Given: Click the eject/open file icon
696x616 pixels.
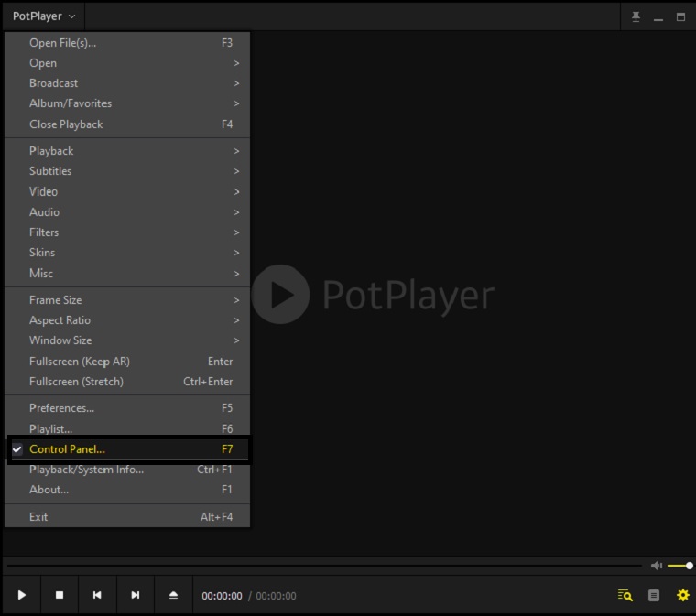Looking at the screenshot, I should (174, 595).
